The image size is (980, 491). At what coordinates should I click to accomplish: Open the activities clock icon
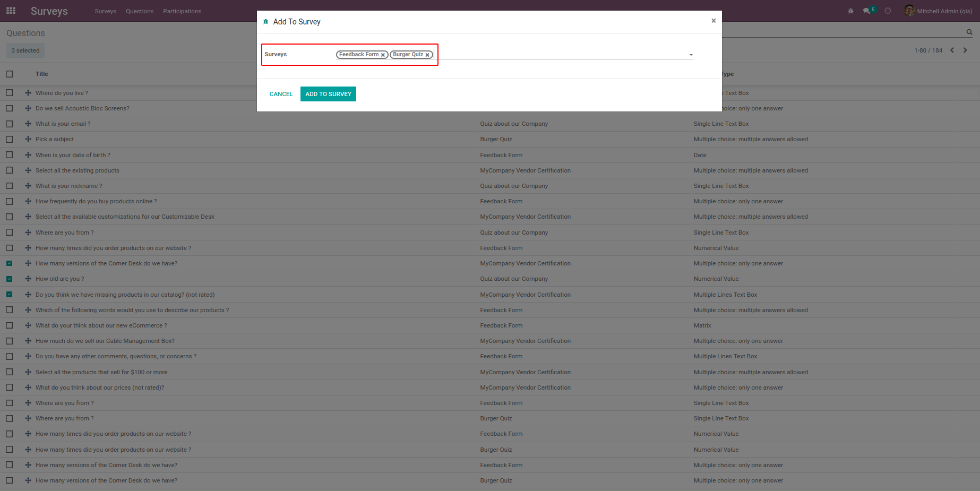coord(888,11)
